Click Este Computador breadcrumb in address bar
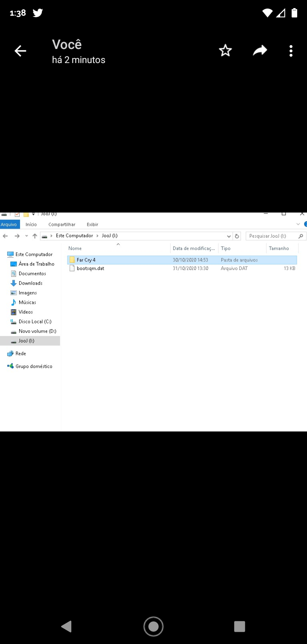 (x=74, y=236)
